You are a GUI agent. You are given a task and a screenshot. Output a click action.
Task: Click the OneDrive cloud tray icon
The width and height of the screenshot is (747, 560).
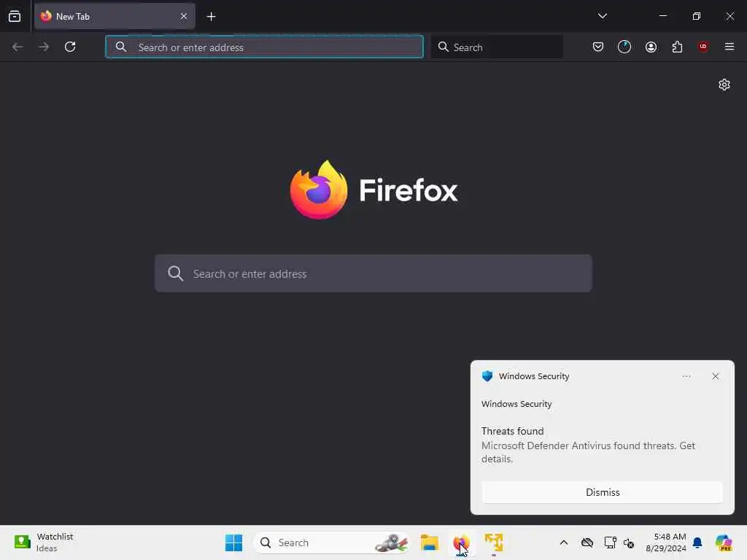pyautogui.click(x=587, y=542)
